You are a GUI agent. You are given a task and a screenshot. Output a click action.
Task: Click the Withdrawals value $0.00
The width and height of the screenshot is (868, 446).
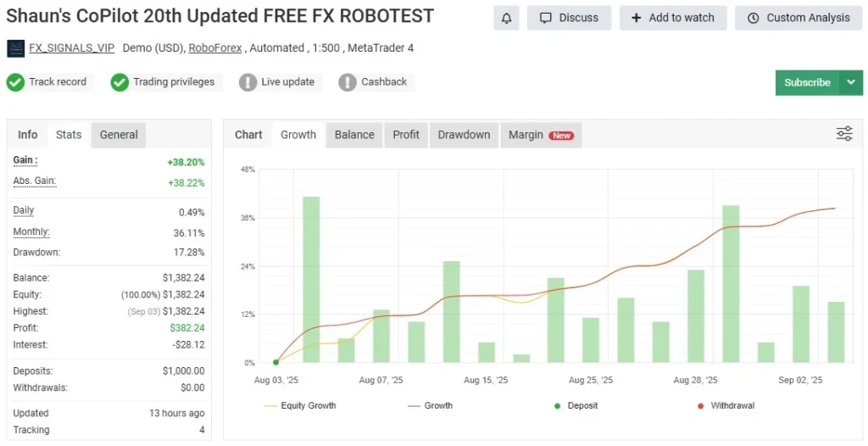click(x=192, y=387)
